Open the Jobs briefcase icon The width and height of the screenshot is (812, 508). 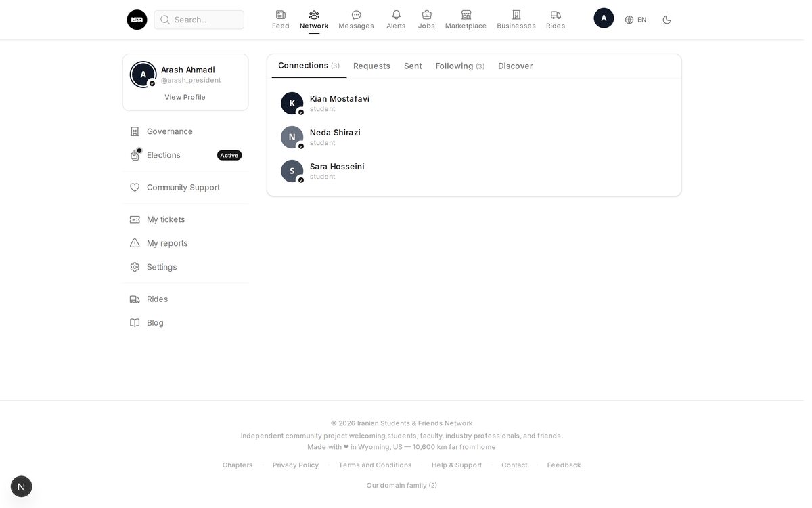[x=426, y=15]
